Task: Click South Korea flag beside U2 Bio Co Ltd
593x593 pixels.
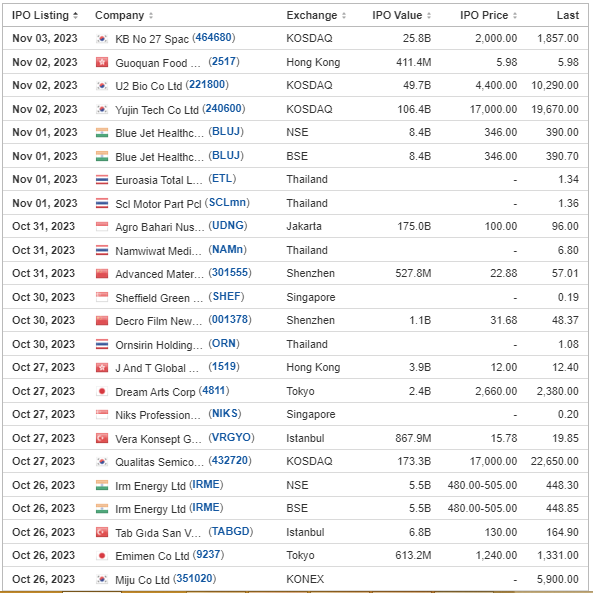Action: (x=102, y=85)
